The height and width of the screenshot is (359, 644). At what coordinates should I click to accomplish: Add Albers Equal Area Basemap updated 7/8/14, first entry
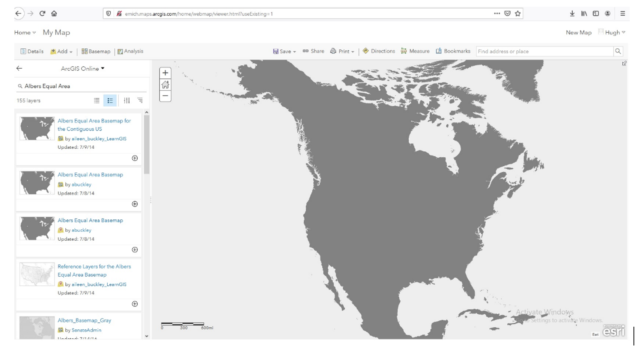tap(135, 204)
